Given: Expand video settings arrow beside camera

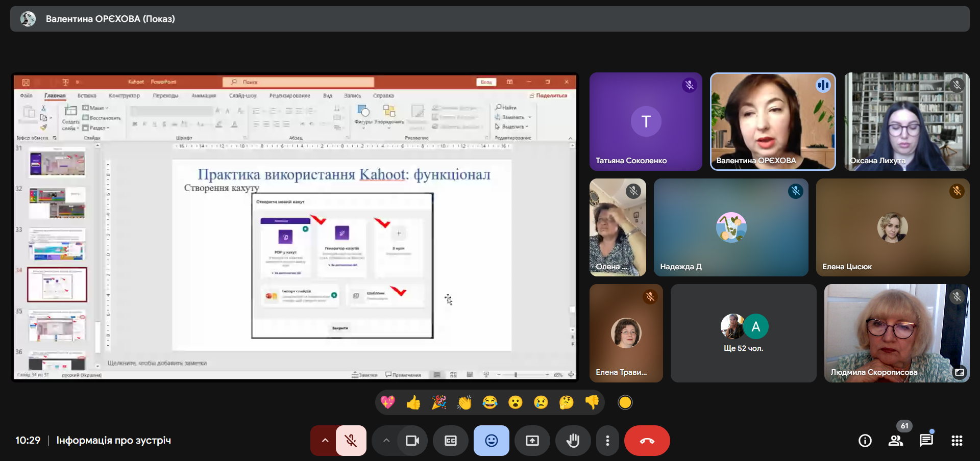Looking at the screenshot, I should click(x=386, y=441).
